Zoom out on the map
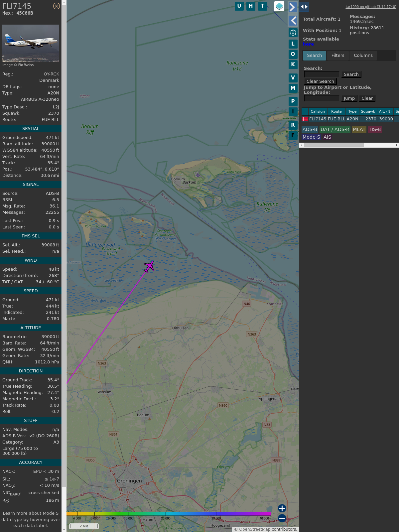 click(282, 518)
